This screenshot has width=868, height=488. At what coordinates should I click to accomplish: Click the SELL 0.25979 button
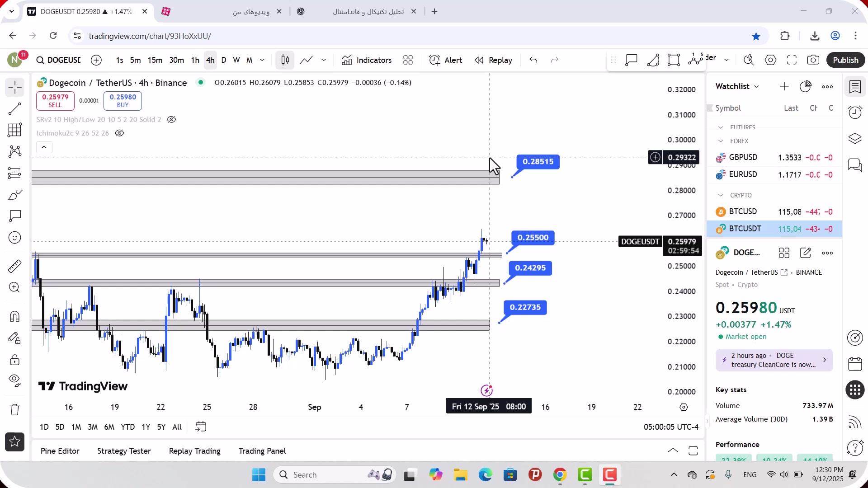coord(55,101)
